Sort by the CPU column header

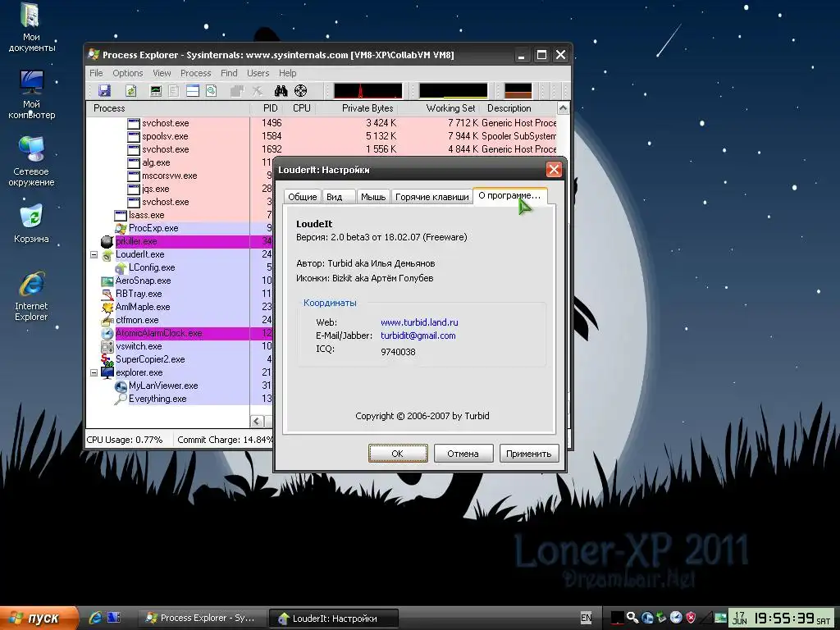coord(302,108)
